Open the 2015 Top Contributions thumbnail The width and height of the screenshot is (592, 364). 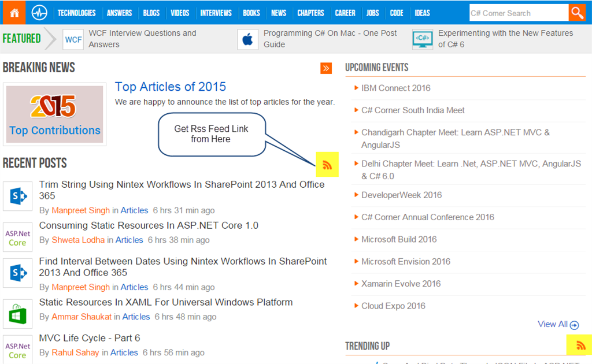coord(55,114)
